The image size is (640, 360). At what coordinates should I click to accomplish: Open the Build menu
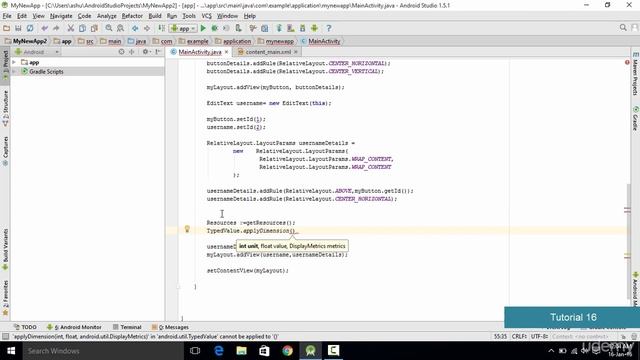(x=155, y=16)
